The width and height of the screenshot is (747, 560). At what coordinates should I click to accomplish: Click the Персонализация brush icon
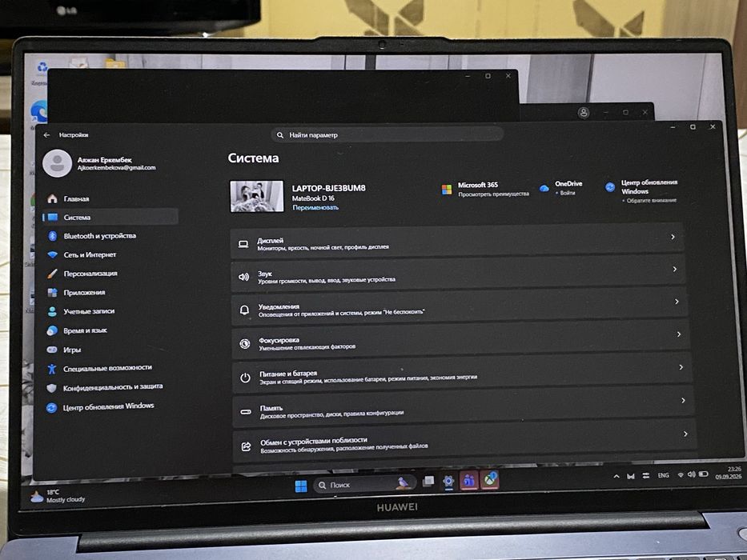point(52,274)
